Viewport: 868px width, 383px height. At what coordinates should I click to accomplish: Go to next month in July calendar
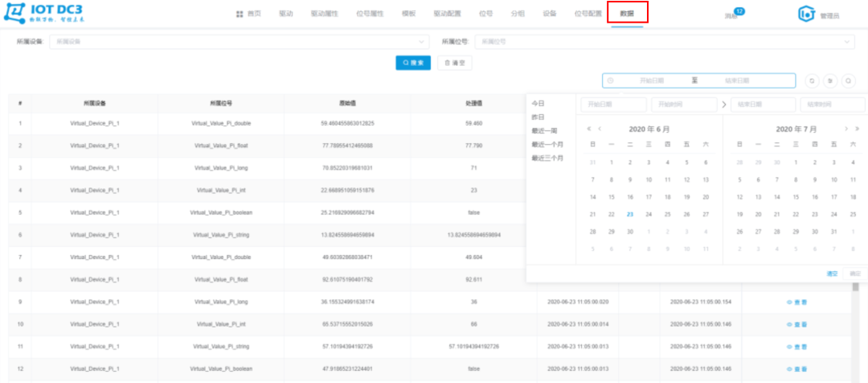pos(846,130)
